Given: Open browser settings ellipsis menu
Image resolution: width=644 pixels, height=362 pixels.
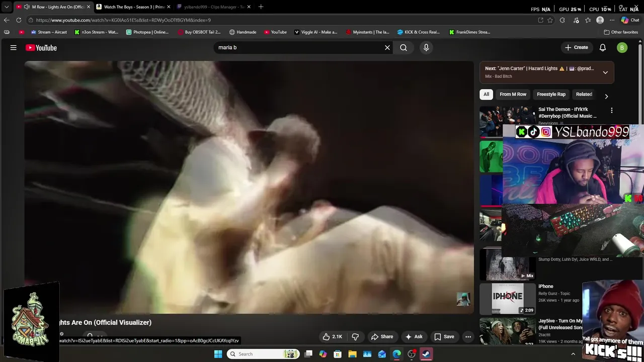Looking at the screenshot, I should pyautogui.click(x=612, y=20).
